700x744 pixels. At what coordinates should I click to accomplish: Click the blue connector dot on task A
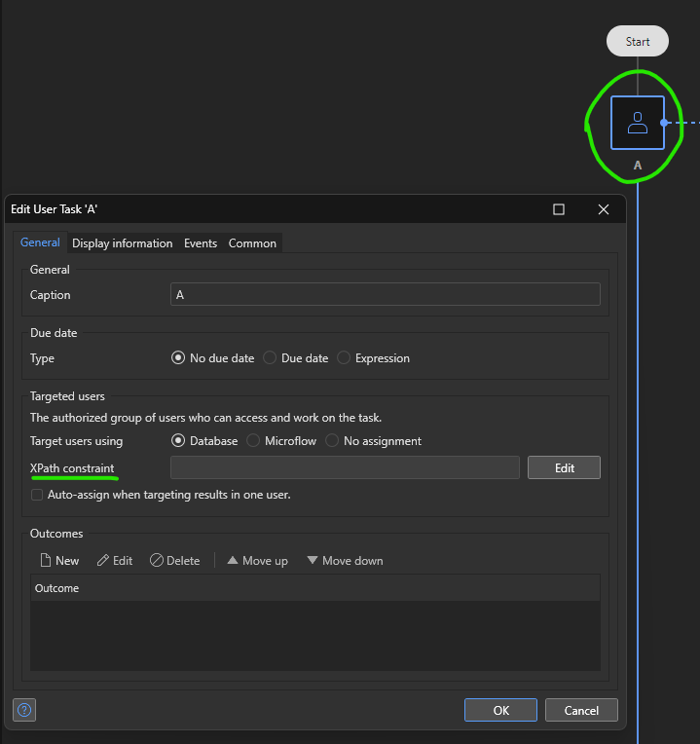tap(664, 123)
